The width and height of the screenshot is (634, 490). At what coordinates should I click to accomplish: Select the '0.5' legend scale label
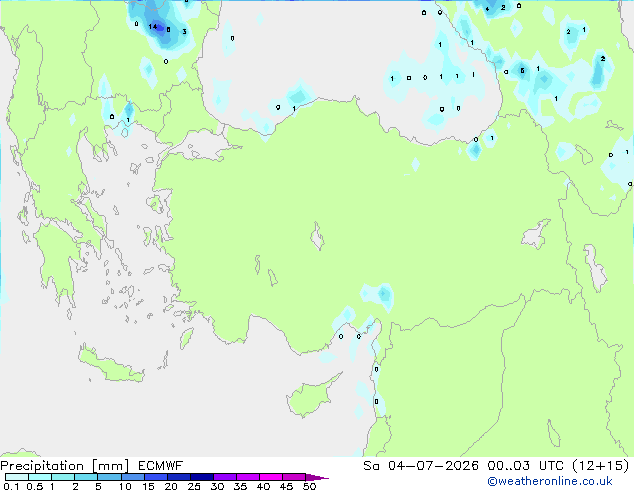[x=34, y=486]
